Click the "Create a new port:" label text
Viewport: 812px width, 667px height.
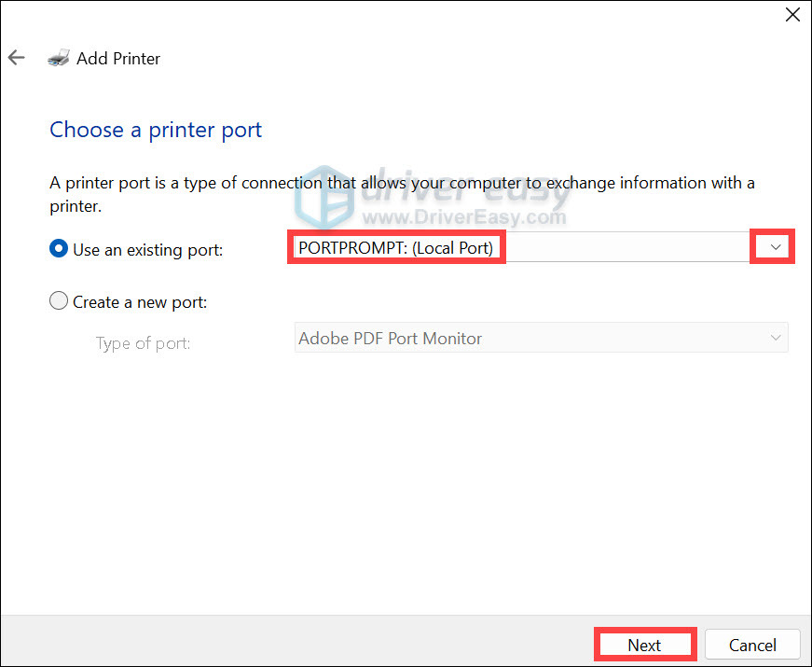(140, 302)
